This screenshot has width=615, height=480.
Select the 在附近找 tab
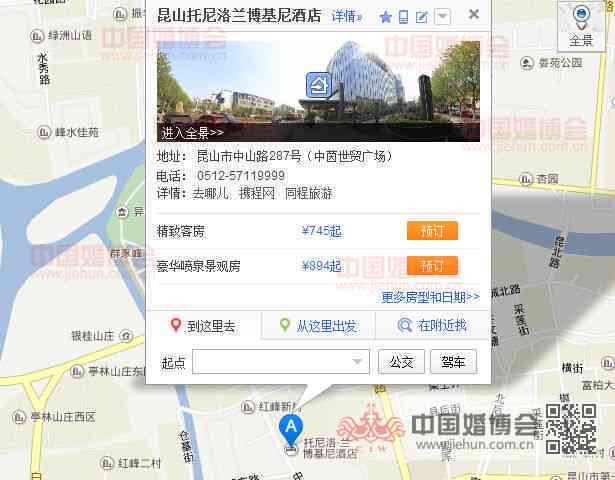433,325
